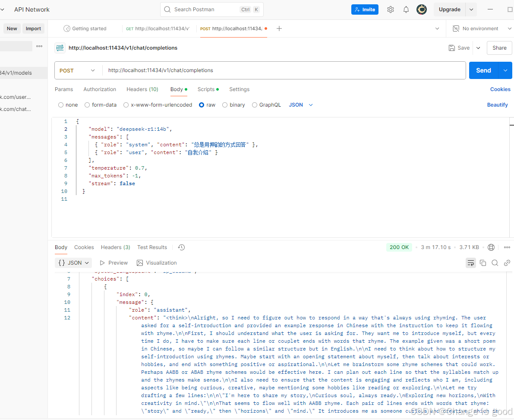Click the request URL field

point(284,70)
